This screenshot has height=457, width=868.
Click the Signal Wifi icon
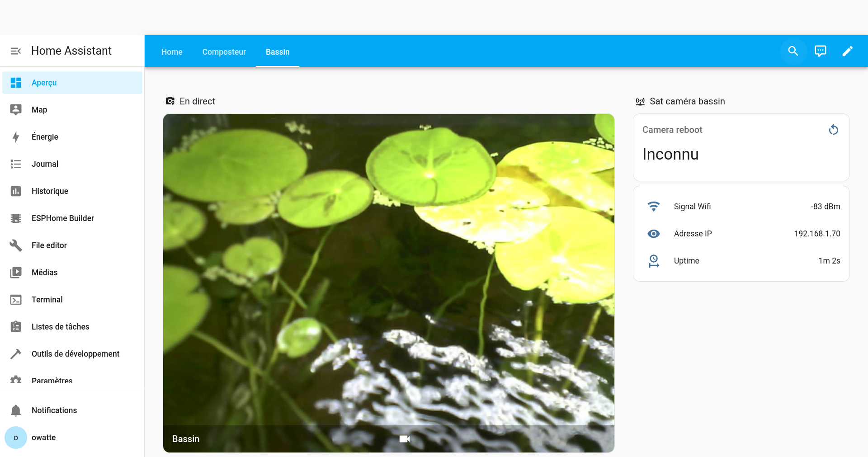click(x=653, y=207)
